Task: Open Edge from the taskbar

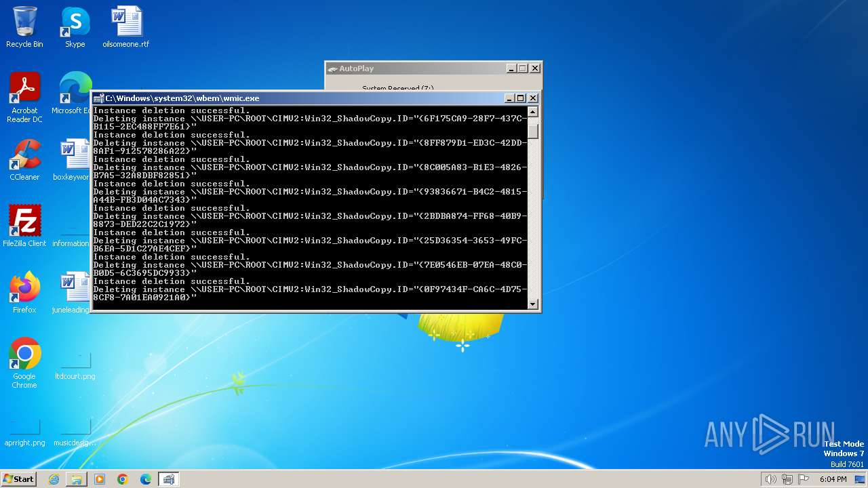Action: tap(146, 479)
